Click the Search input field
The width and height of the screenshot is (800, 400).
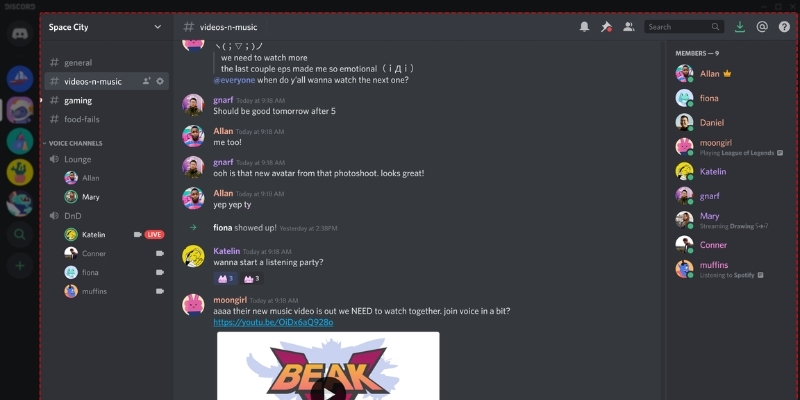[684, 27]
